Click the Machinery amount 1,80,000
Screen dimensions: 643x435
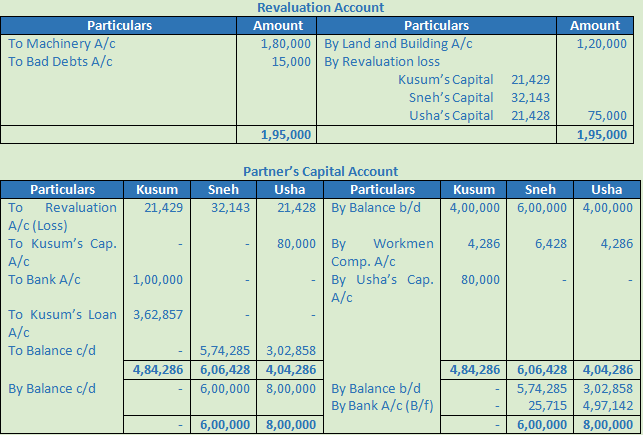click(286, 43)
